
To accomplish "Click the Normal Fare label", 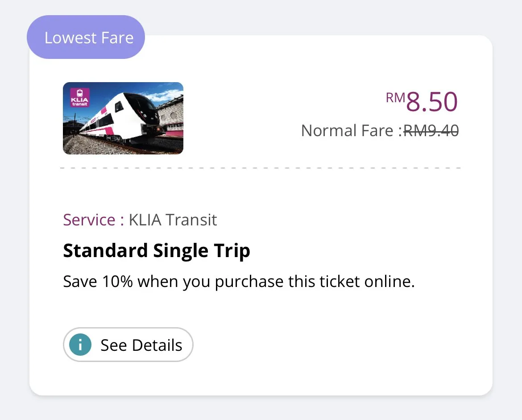I will [348, 131].
